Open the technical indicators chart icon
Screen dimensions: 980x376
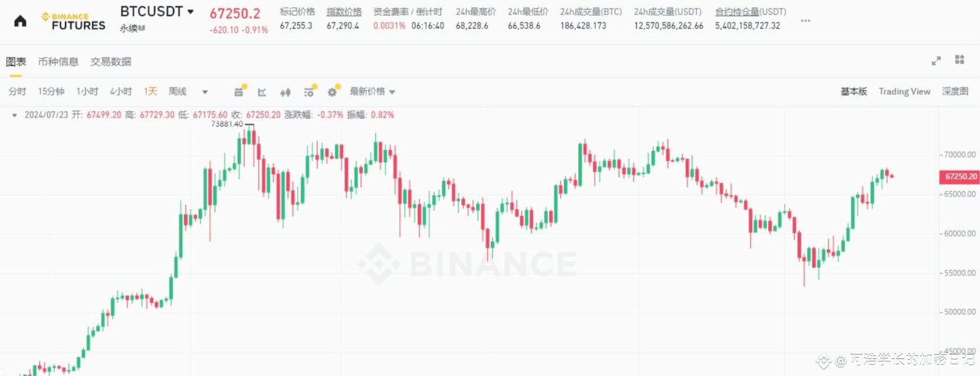pyautogui.click(x=262, y=92)
